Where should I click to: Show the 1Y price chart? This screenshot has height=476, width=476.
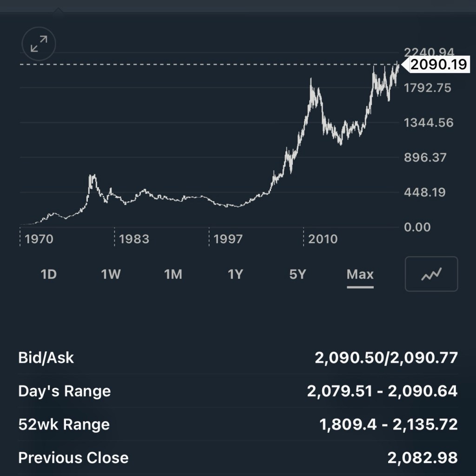point(235,274)
